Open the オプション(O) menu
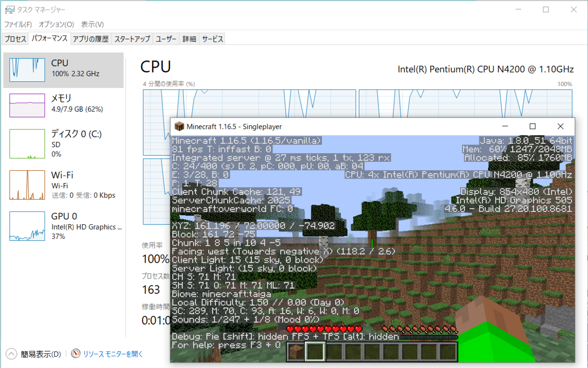The image size is (588, 368). [56, 24]
